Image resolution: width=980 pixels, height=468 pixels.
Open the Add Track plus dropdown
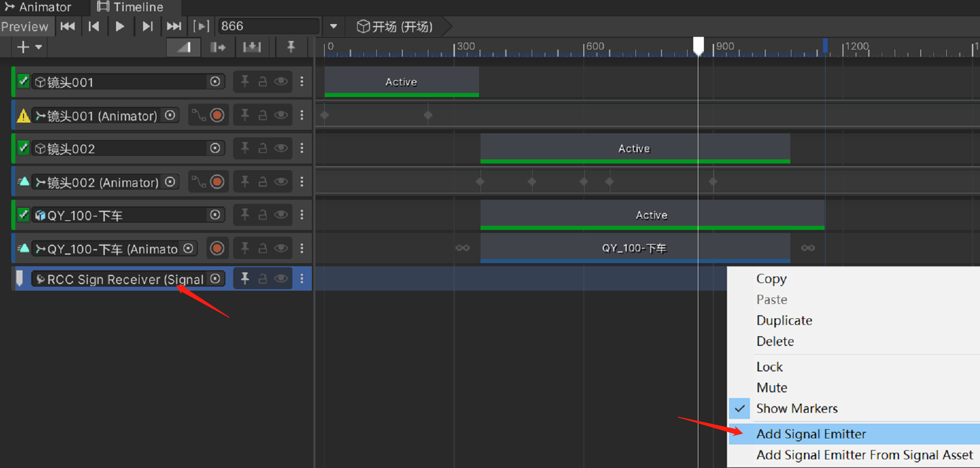pos(29,46)
